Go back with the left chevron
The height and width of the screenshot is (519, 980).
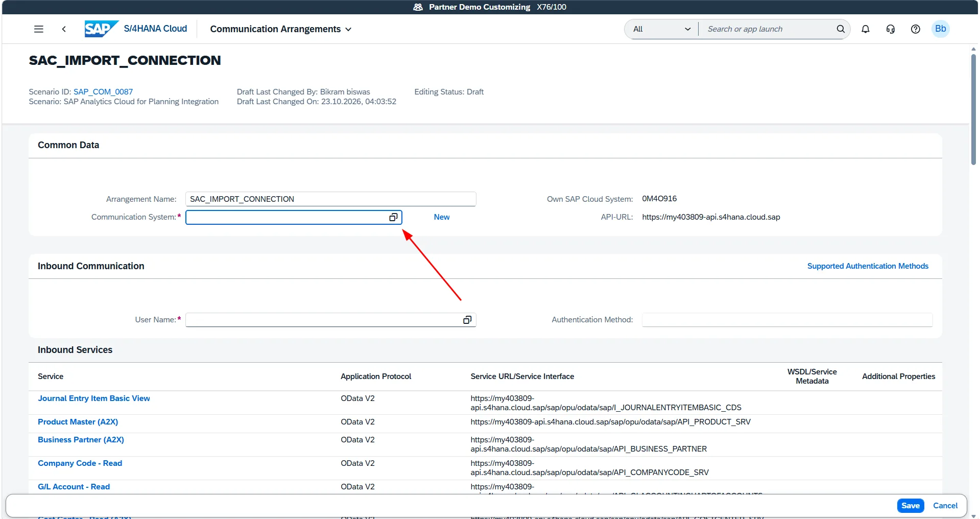coord(64,29)
